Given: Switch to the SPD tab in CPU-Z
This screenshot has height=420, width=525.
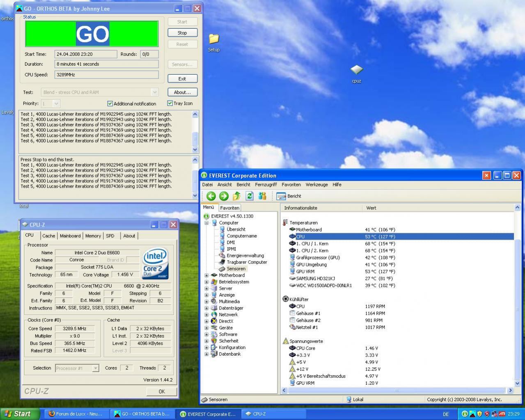Looking at the screenshot, I should (110, 236).
